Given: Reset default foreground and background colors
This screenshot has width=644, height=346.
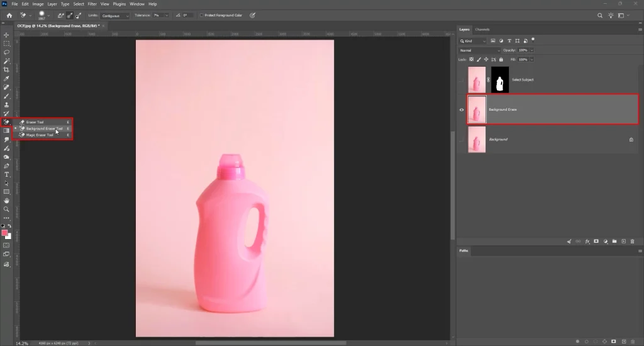Looking at the screenshot, I should click(3, 226).
